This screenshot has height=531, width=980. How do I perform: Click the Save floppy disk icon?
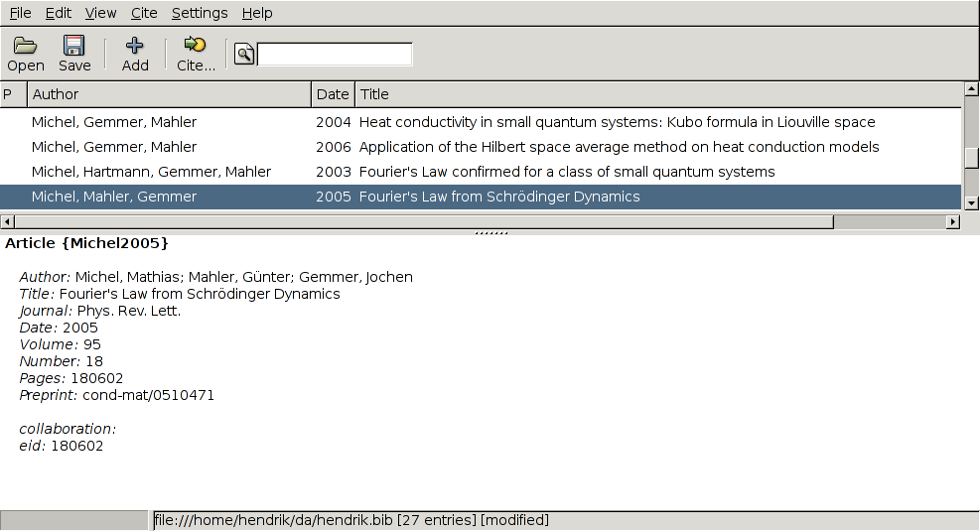[x=74, y=46]
